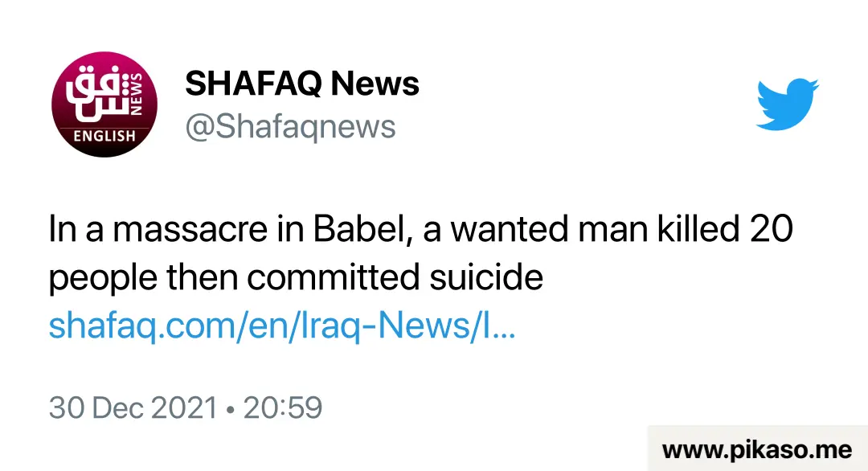Viewport: 868px width, 471px height.
Task: Click the bullet separator between date and time
Action: 231,410
